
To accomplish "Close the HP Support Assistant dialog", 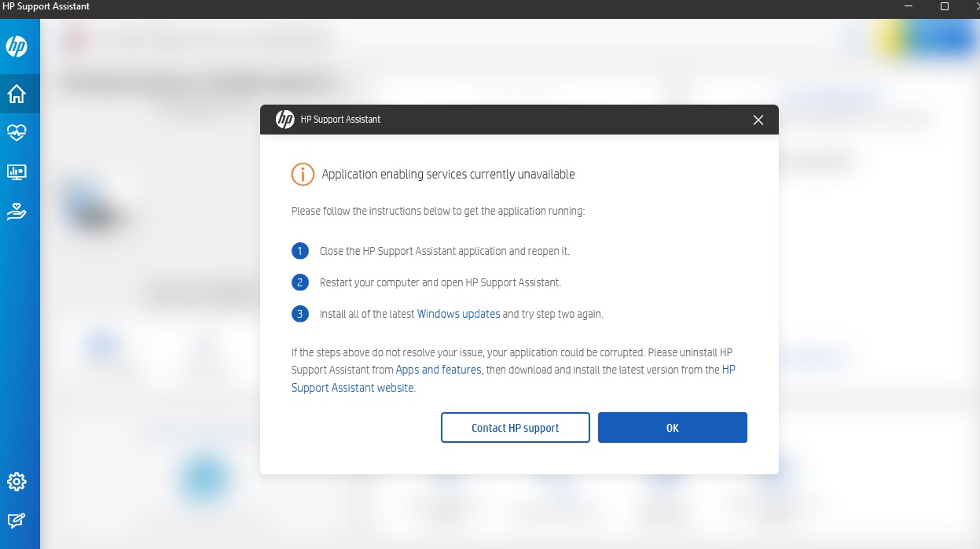I will coord(758,120).
